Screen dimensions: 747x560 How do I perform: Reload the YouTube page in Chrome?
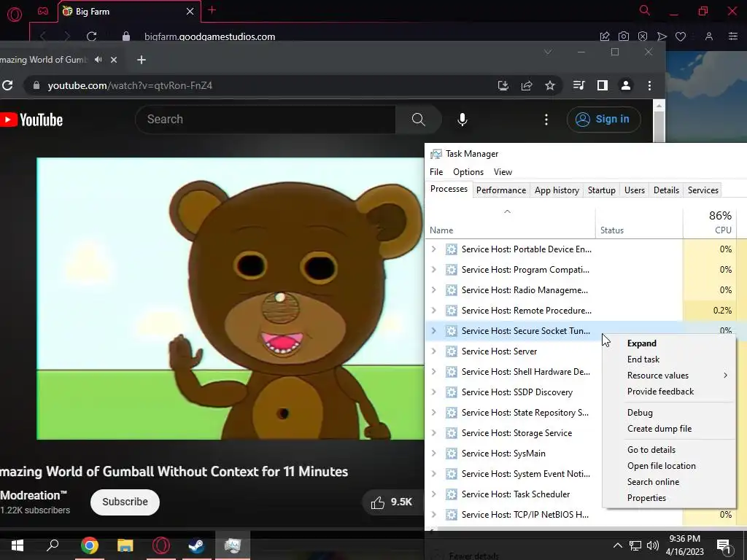(x=7, y=85)
